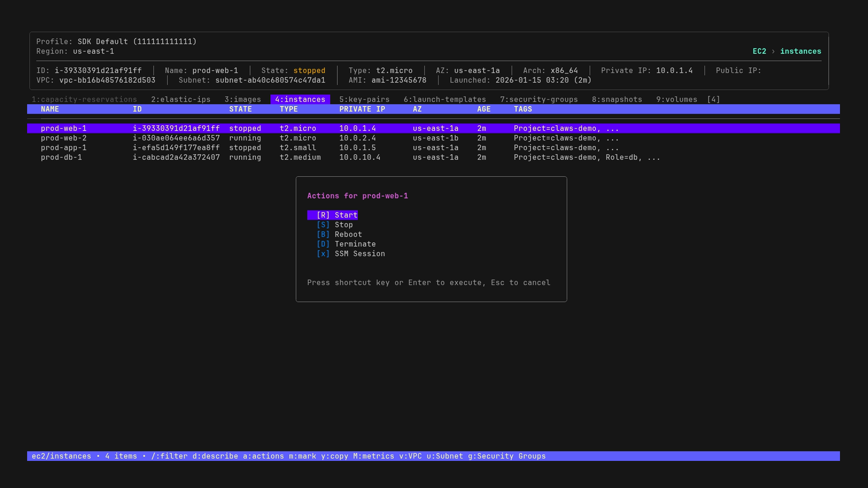
Task: Click instance ID i-efa5d149f177ea8ff
Action: click(x=176, y=148)
